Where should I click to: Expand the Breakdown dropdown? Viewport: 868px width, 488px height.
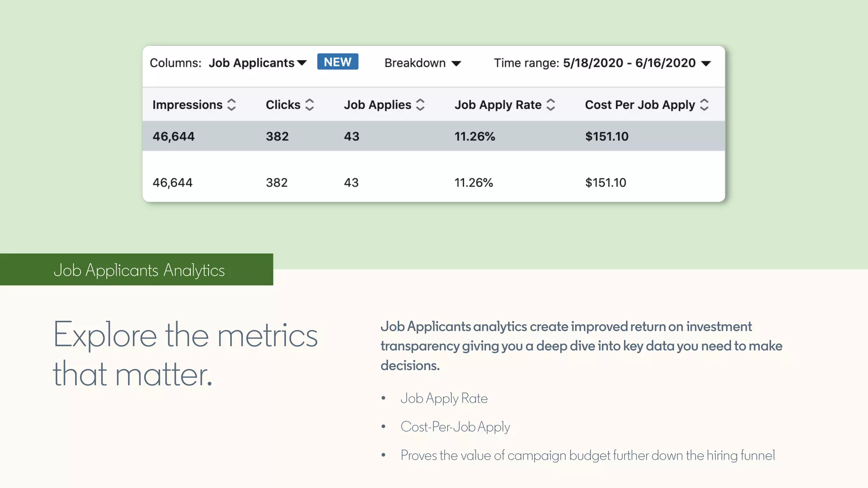pyautogui.click(x=422, y=63)
